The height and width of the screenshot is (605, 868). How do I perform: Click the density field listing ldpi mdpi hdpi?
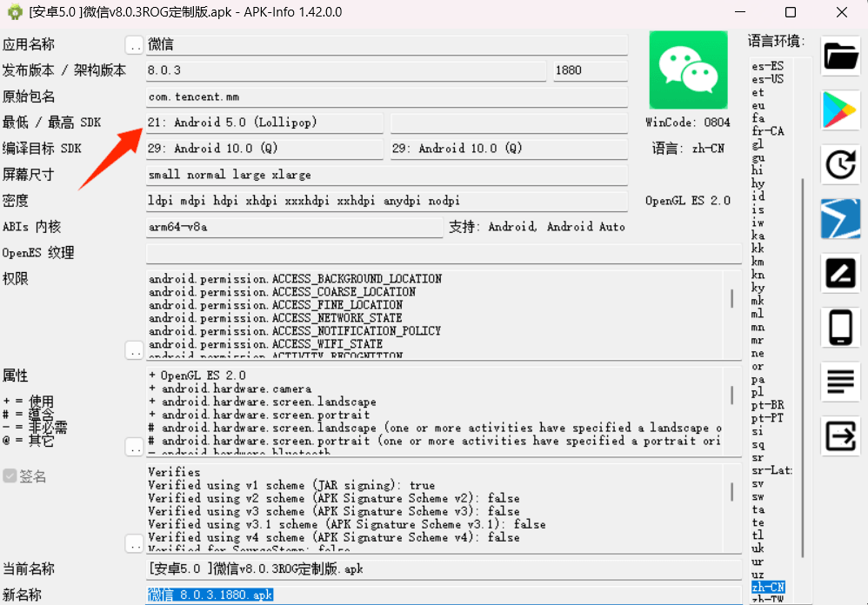pos(387,201)
